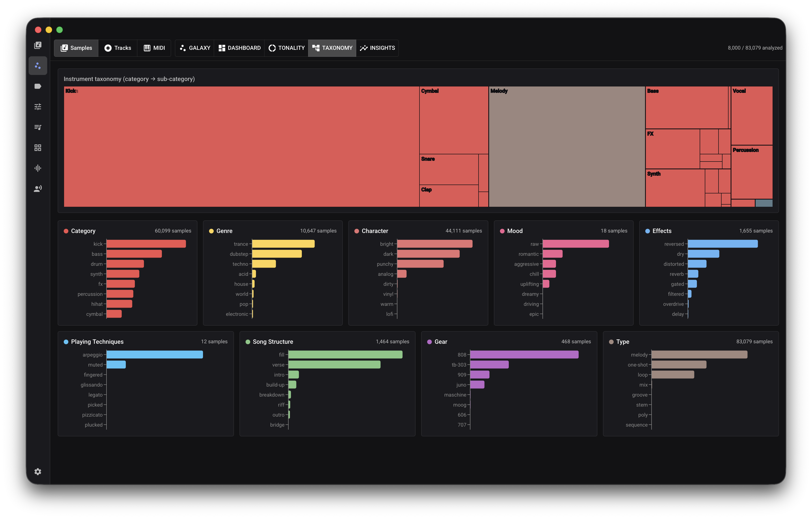Click the '60,099 samples' Category count

point(173,231)
